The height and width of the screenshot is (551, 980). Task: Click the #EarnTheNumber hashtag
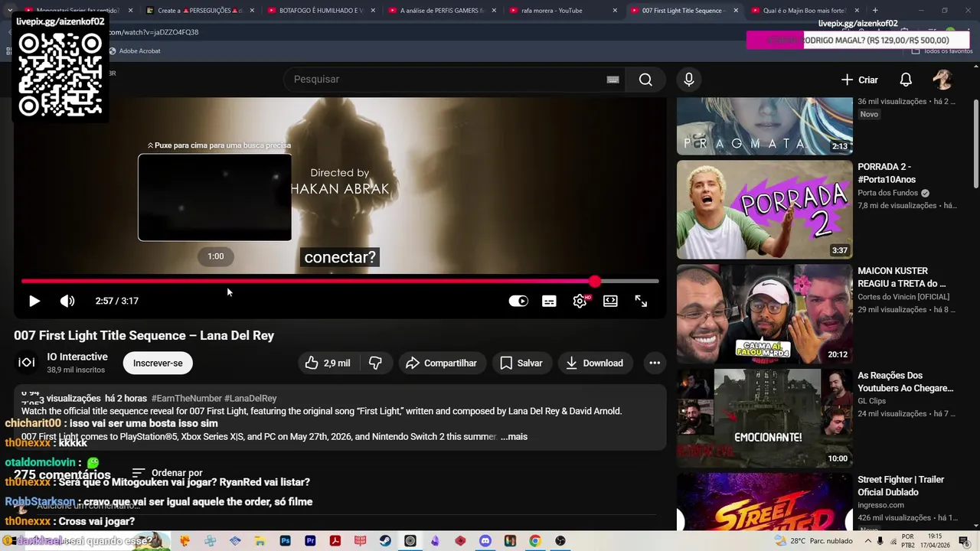tap(186, 398)
